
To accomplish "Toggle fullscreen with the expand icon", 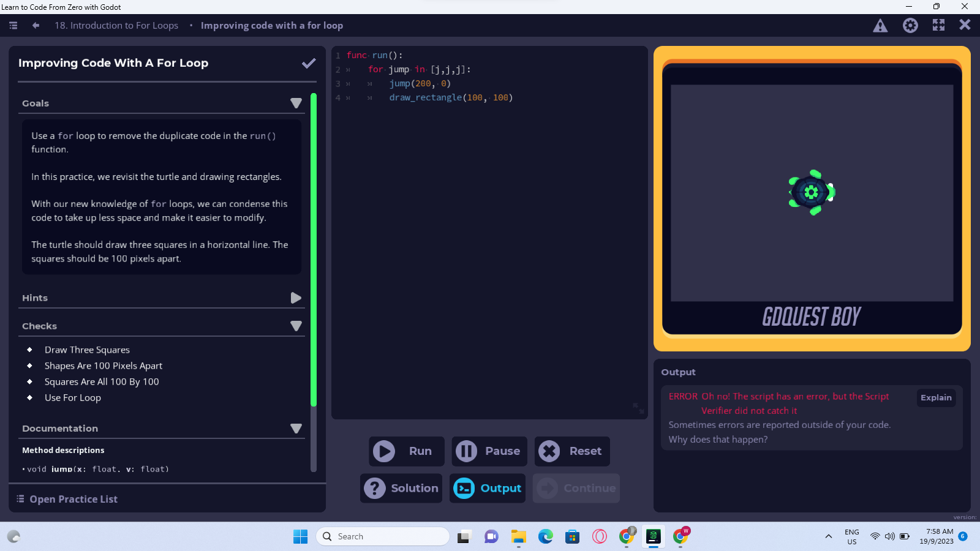I will click(938, 25).
